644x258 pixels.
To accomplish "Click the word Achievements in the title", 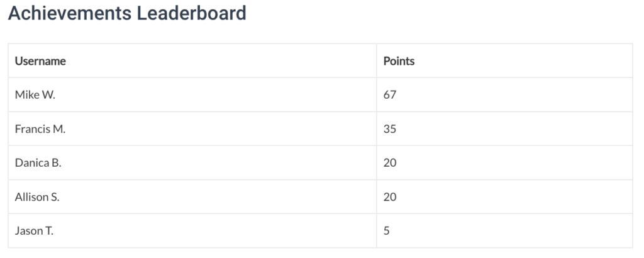I will (70, 13).
